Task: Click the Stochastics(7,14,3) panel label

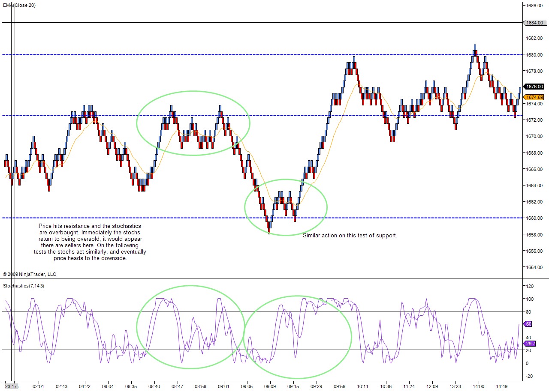Action: click(24, 286)
